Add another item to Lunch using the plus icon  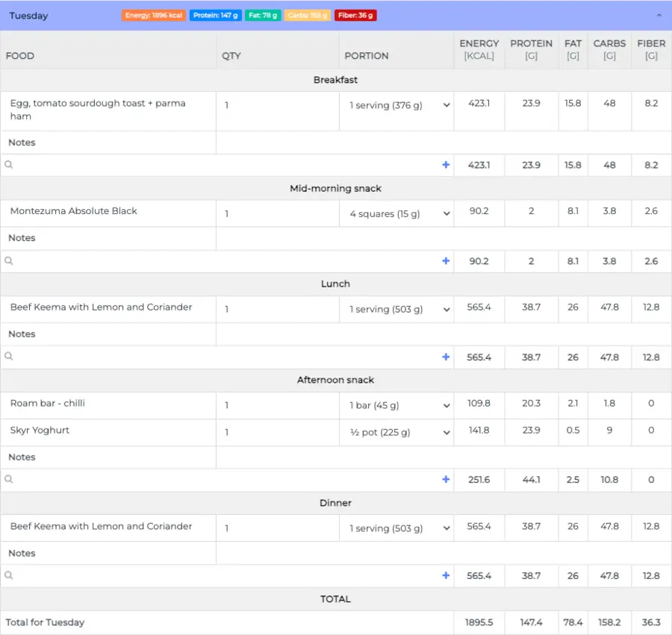[x=446, y=357]
